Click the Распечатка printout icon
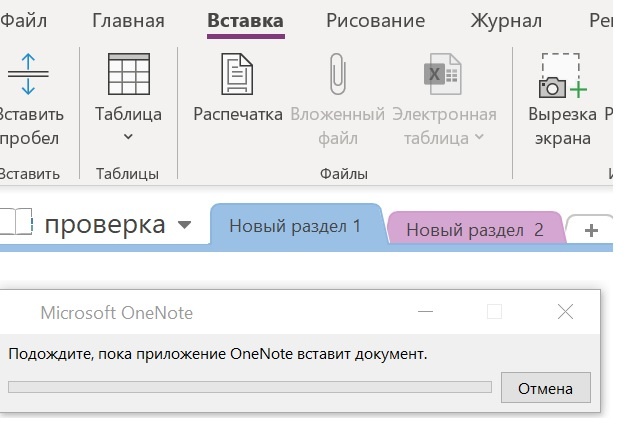The height and width of the screenshot is (433, 632). (x=237, y=74)
